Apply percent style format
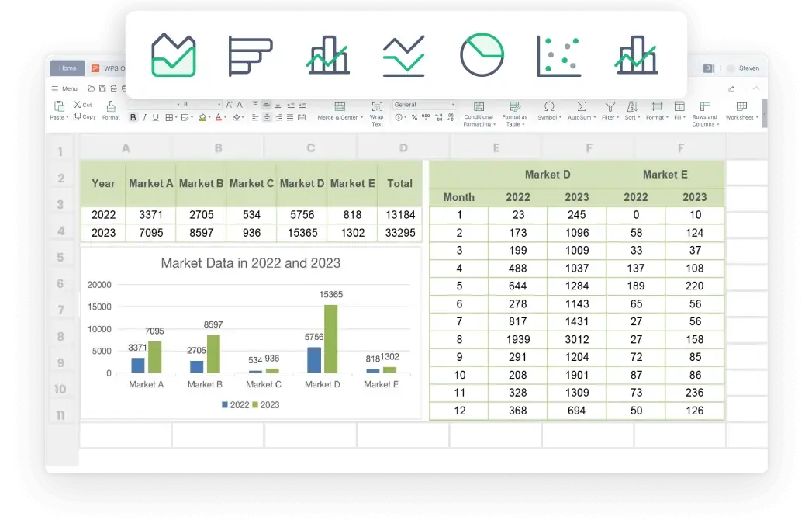Image resolution: width=812 pixels, height=520 pixels. click(x=414, y=117)
